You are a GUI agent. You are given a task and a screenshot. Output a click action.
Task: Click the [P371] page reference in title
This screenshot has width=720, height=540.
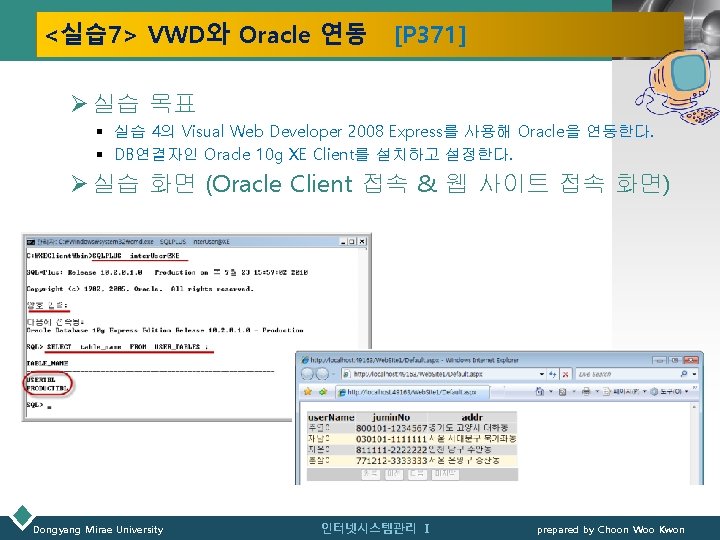click(430, 34)
